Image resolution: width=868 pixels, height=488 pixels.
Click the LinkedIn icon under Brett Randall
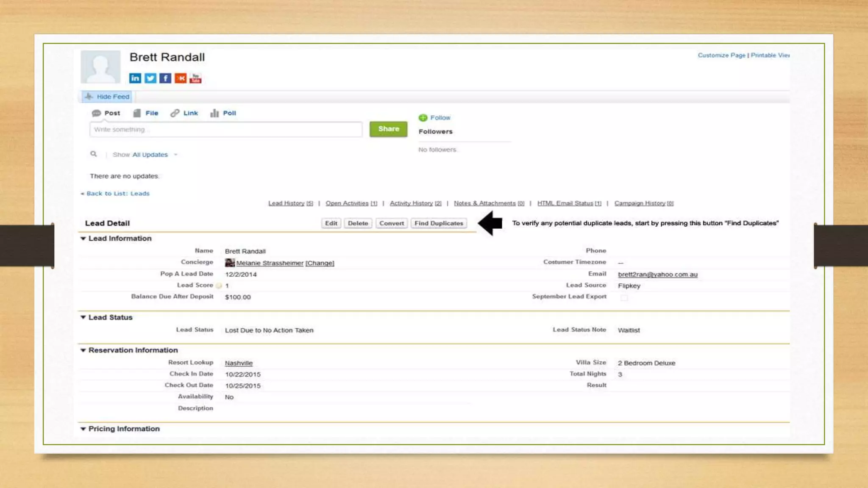135,78
